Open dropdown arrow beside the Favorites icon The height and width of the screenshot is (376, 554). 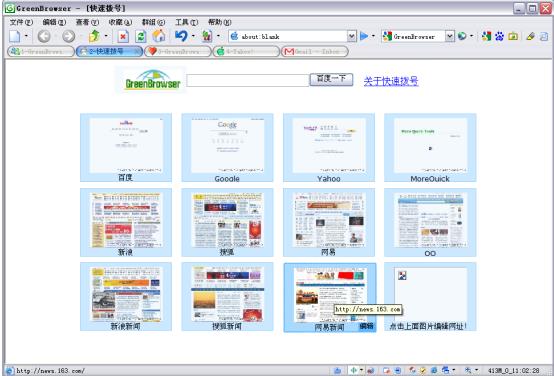218,36
